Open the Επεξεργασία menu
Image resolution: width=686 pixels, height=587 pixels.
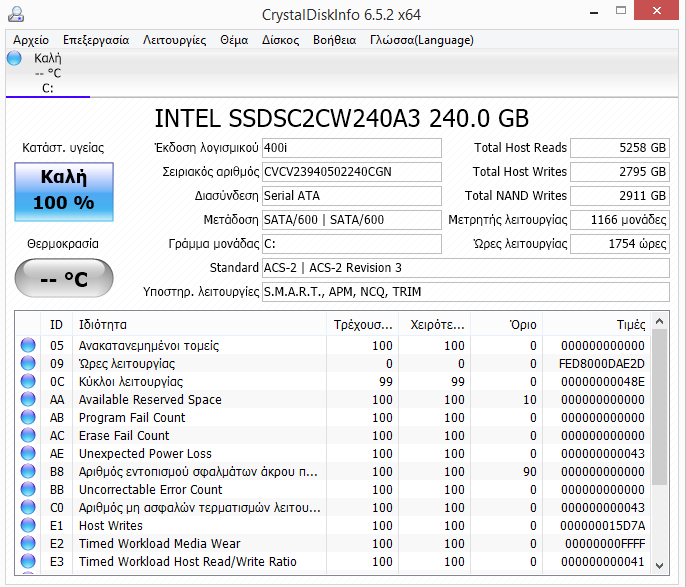click(96, 40)
